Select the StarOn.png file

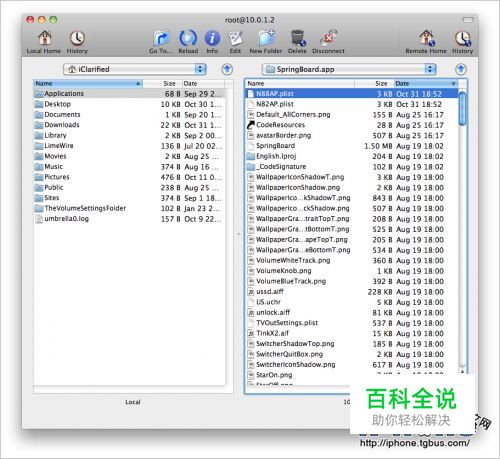352,375
